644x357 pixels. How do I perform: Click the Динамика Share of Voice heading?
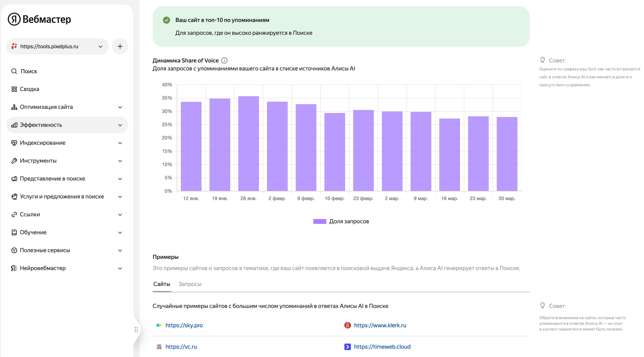185,60
